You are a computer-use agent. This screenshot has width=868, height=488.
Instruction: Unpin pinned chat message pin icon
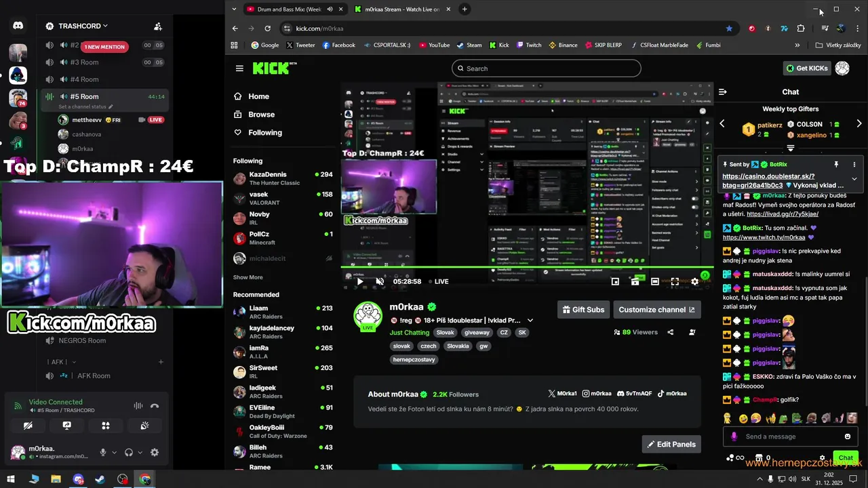click(836, 165)
